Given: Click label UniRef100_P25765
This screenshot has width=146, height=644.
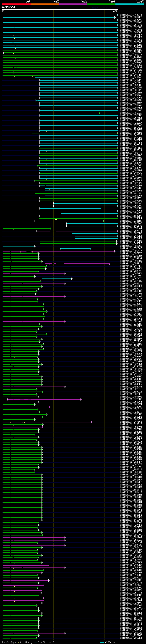Looking at the screenshot, I should (x=131, y=635).
